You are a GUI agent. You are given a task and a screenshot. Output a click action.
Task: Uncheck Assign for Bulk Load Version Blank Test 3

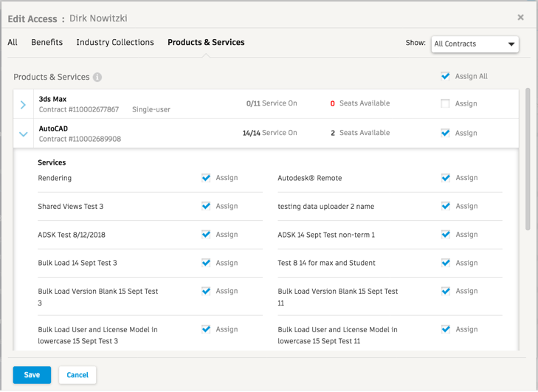206,291
